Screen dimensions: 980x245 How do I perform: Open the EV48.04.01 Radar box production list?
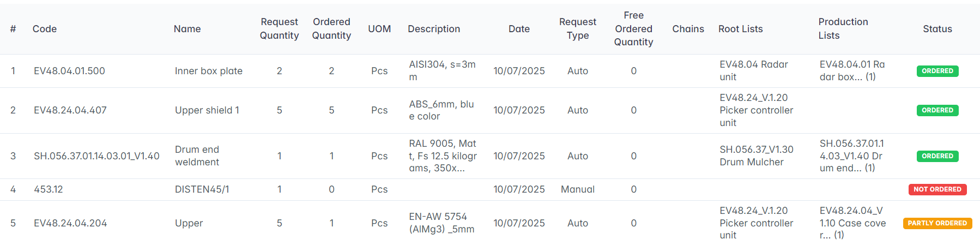coord(852,70)
